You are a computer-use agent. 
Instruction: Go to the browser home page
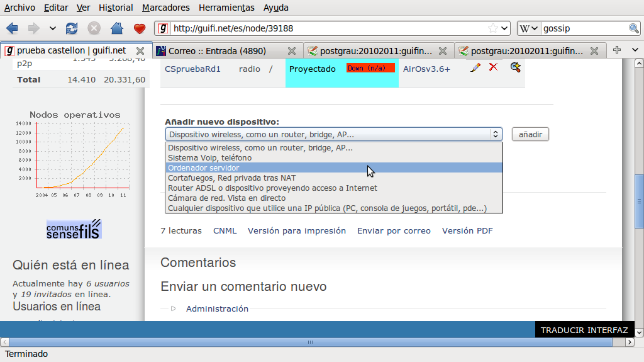pyautogui.click(x=116, y=28)
